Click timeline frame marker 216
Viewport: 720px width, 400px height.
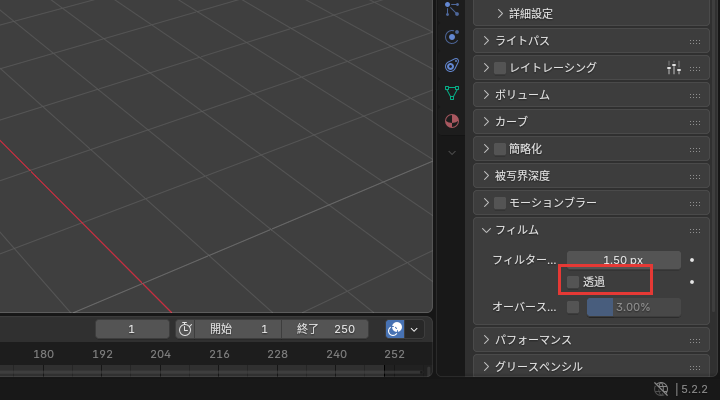219,354
